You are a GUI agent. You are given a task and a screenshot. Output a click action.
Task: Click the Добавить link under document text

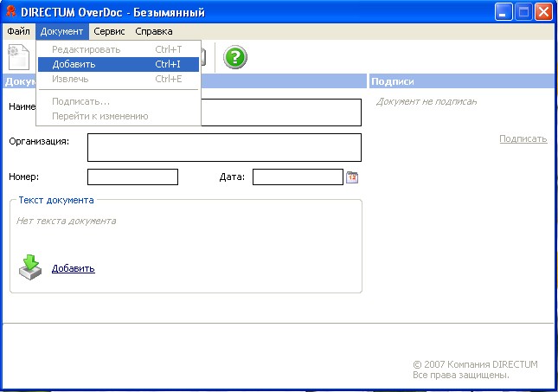click(x=74, y=268)
